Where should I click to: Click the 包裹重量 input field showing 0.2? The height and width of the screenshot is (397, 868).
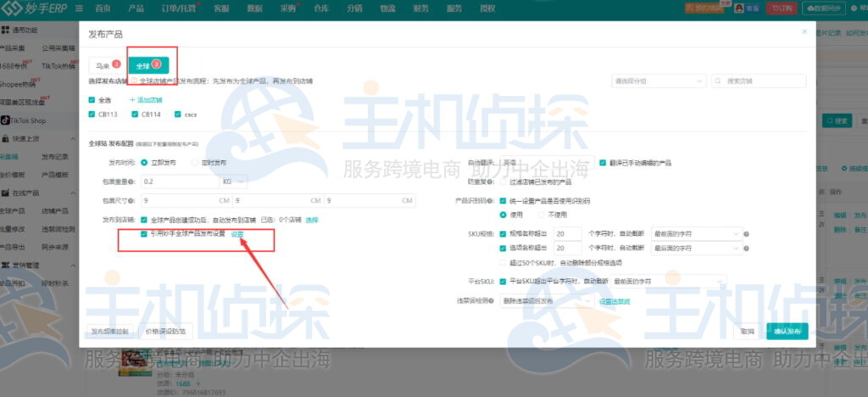(x=181, y=182)
